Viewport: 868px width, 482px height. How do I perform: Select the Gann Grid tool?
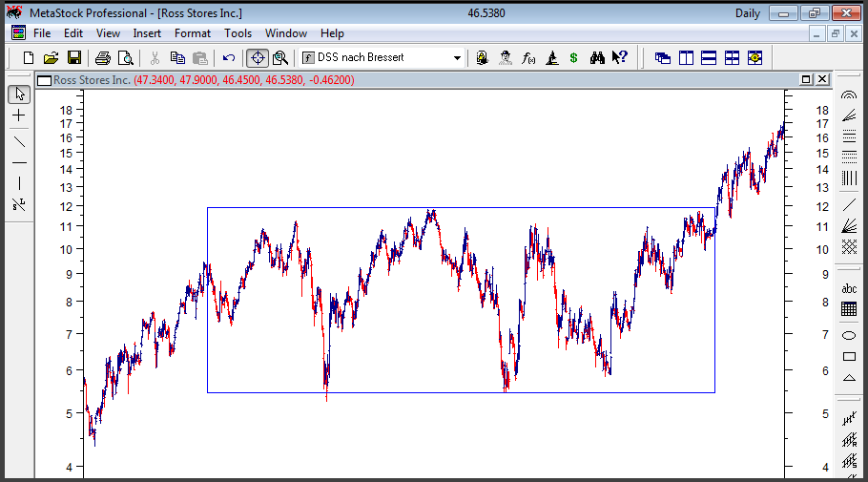click(849, 246)
